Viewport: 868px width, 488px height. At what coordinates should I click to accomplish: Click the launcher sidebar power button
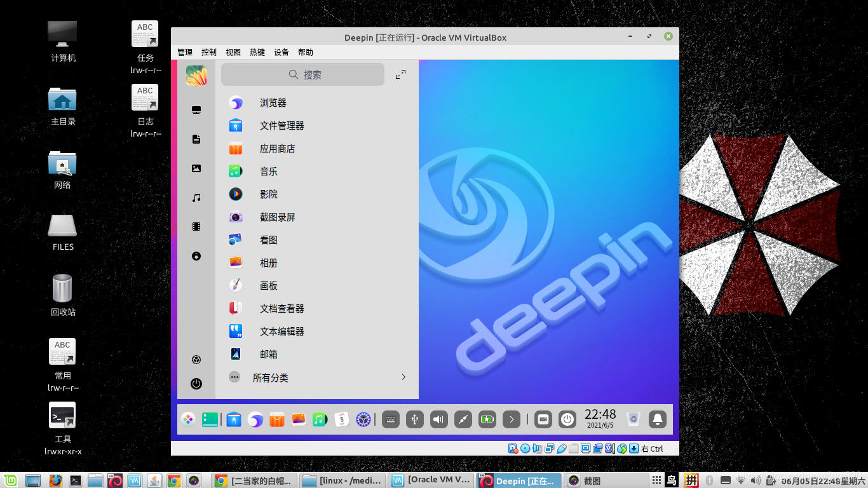coord(196,384)
